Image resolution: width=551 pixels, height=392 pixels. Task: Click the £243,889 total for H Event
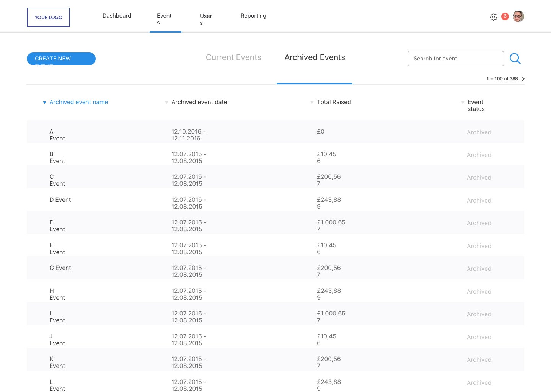click(329, 294)
